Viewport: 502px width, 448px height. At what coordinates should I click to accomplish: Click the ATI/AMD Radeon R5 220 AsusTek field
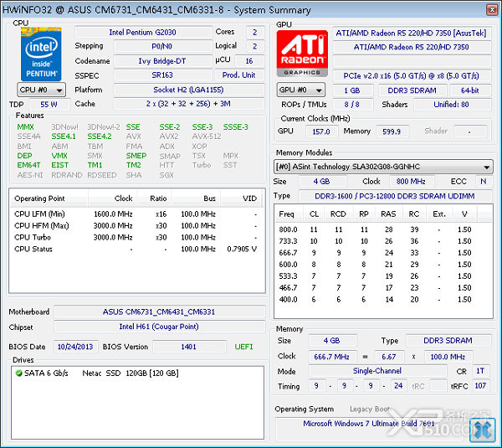(412, 33)
